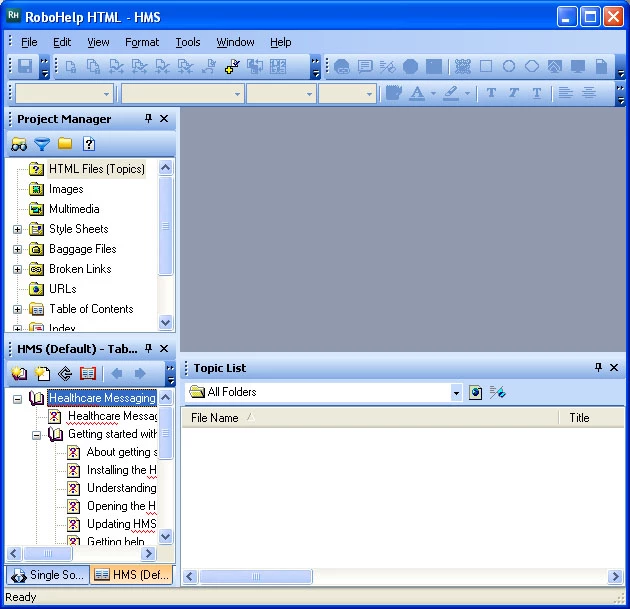The width and height of the screenshot is (630, 609).
Task: Open the All Folders dropdown
Action: (456, 392)
